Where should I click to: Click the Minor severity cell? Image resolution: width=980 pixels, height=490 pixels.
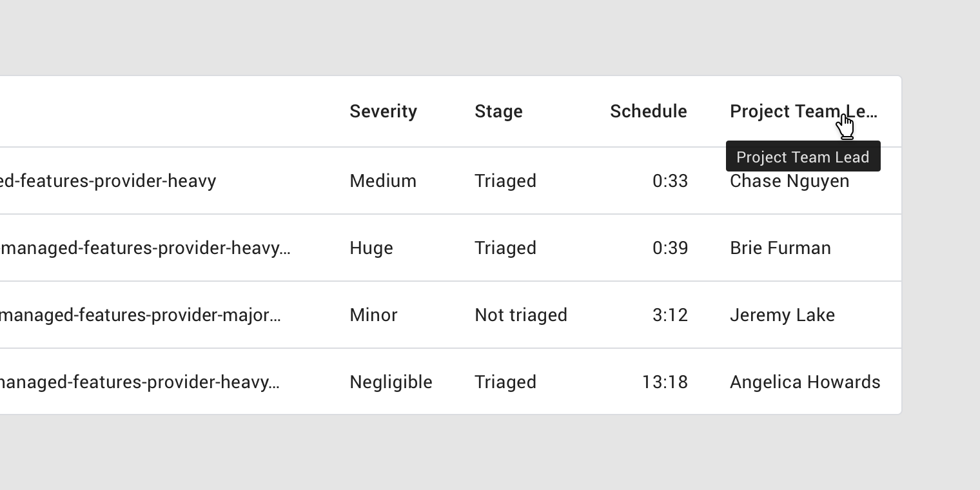coord(373,315)
